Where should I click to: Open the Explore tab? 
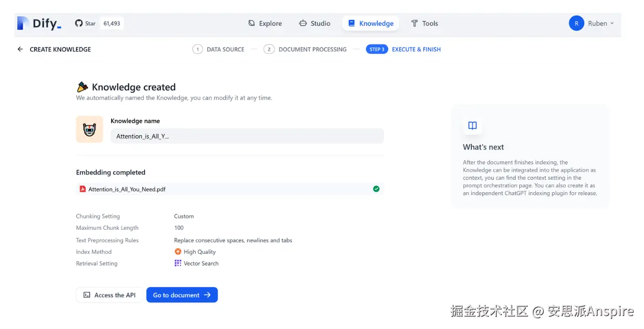click(x=265, y=23)
